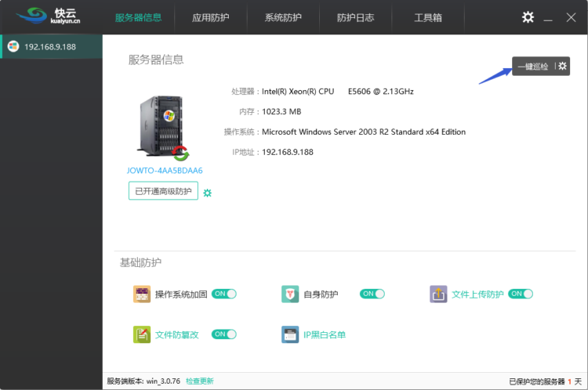Turn off 文件上传防护 switch
This screenshot has width=588, height=390.
521,294
